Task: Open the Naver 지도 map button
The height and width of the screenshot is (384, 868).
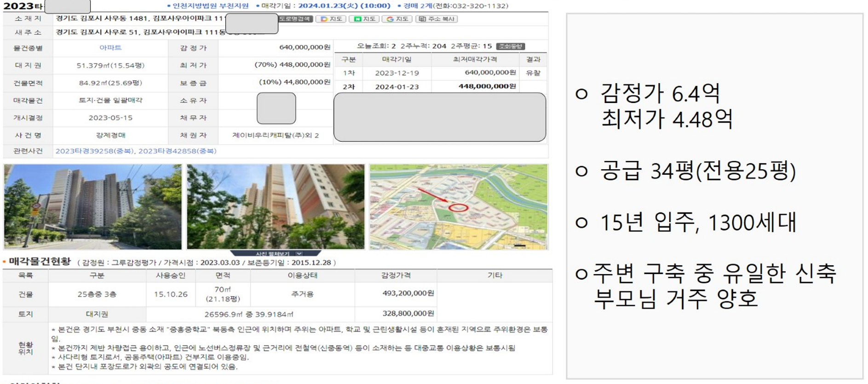Action: tap(364, 19)
